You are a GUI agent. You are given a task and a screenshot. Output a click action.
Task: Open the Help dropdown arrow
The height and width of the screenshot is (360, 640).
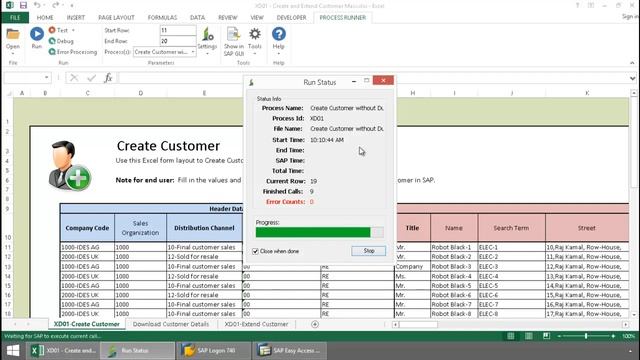click(279, 53)
